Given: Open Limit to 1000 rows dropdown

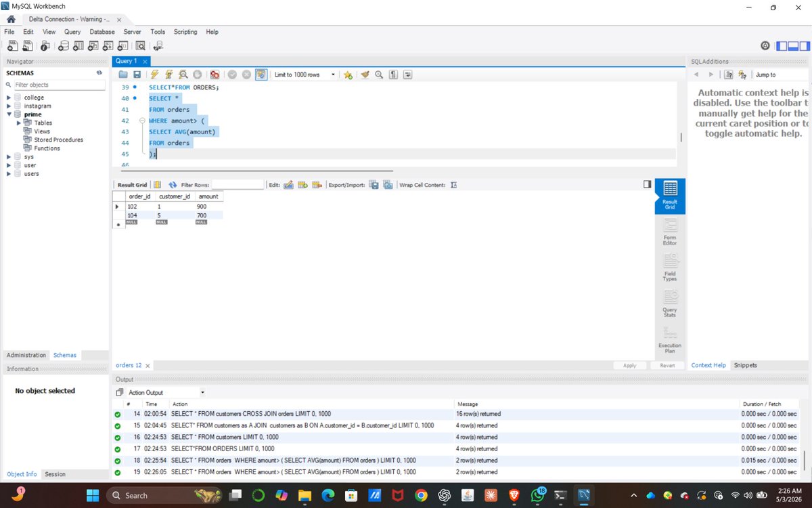Looking at the screenshot, I should coord(304,75).
